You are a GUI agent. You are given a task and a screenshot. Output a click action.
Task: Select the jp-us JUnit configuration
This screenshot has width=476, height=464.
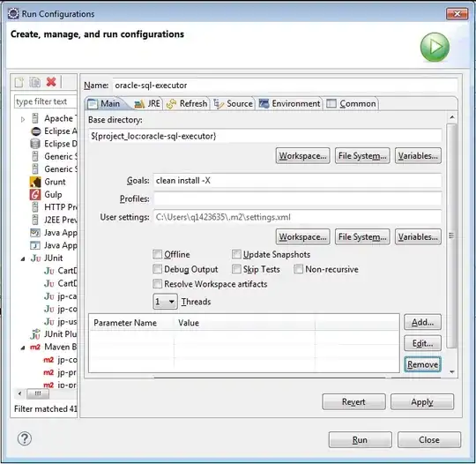pos(61,321)
